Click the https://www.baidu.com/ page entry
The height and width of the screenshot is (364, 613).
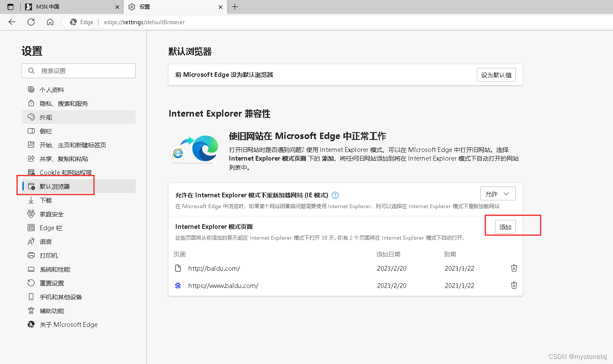click(x=223, y=286)
